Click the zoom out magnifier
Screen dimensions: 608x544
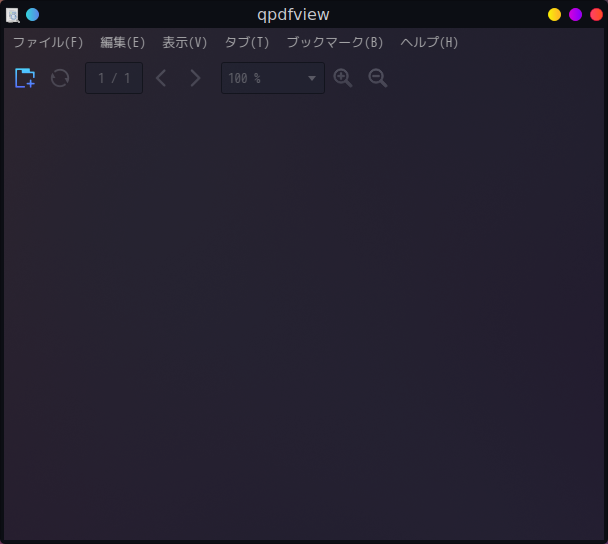pos(378,78)
